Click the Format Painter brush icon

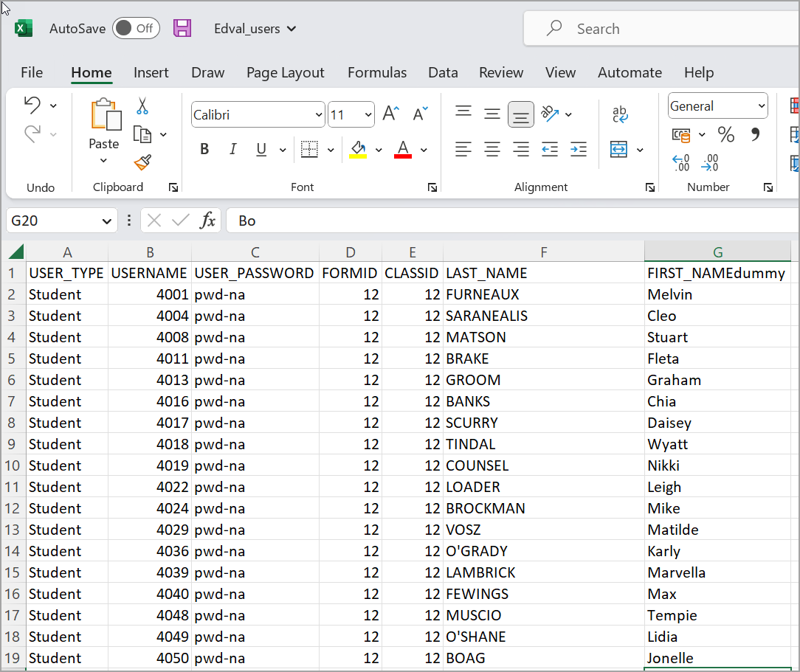click(x=142, y=162)
